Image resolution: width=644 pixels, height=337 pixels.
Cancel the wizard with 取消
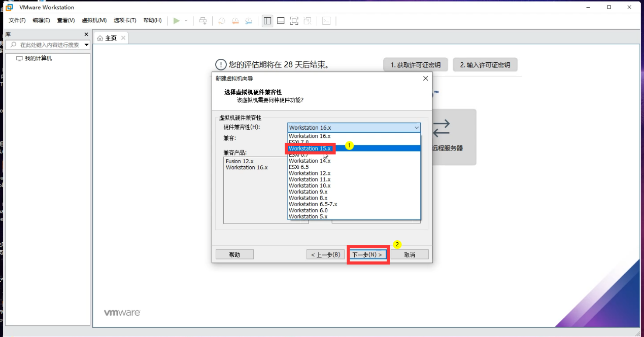(x=410, y=254)
